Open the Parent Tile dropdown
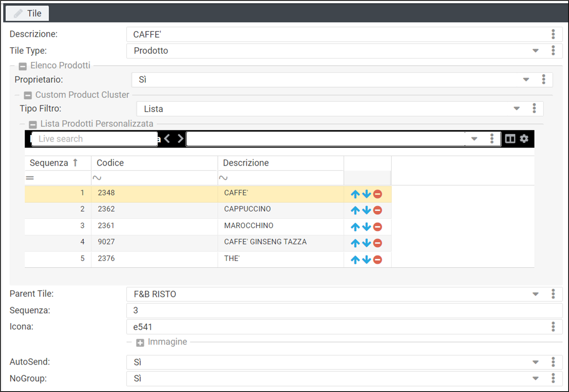Image resolution: width=569 pixels, height=392 pixels. coord(535,294)
